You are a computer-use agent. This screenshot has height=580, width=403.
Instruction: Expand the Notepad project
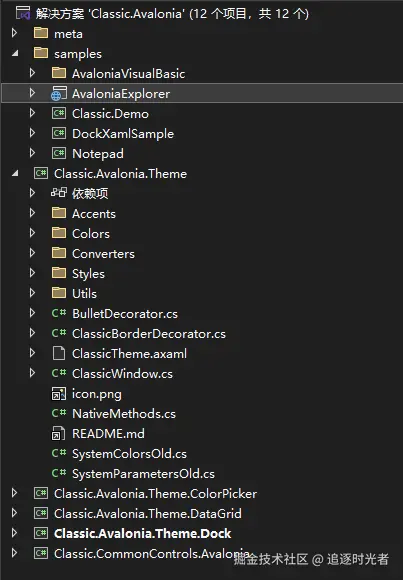click(x=33, y=153)
